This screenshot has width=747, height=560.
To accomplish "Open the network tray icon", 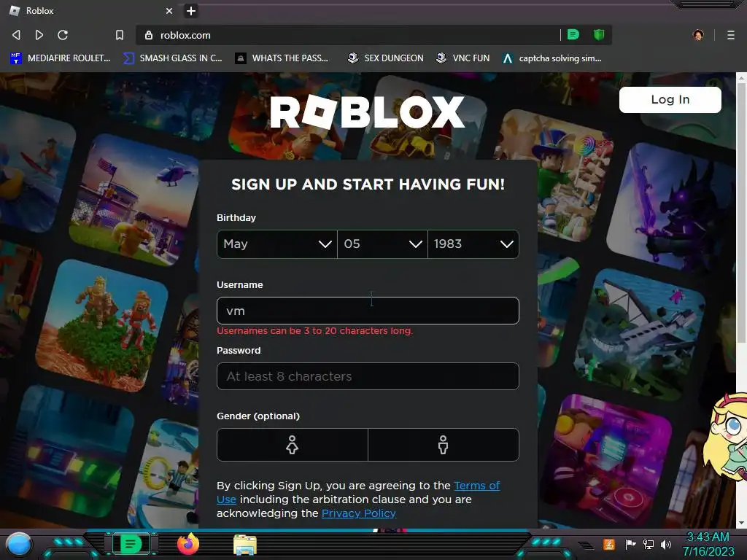I will click(649, 544).
